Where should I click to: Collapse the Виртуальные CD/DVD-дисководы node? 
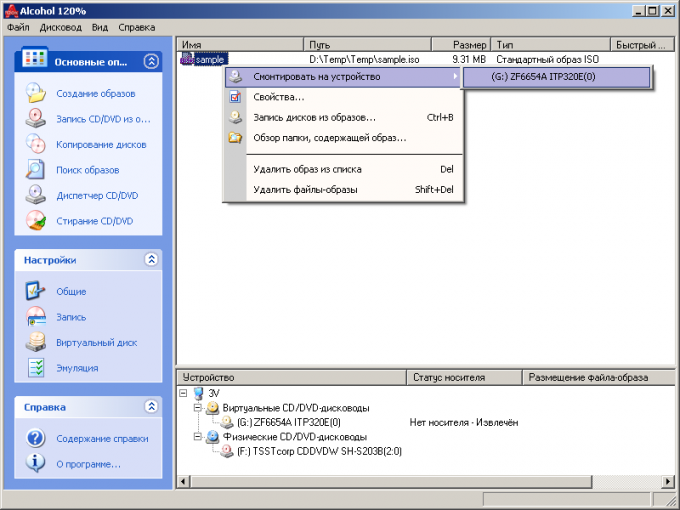point(198,408)
